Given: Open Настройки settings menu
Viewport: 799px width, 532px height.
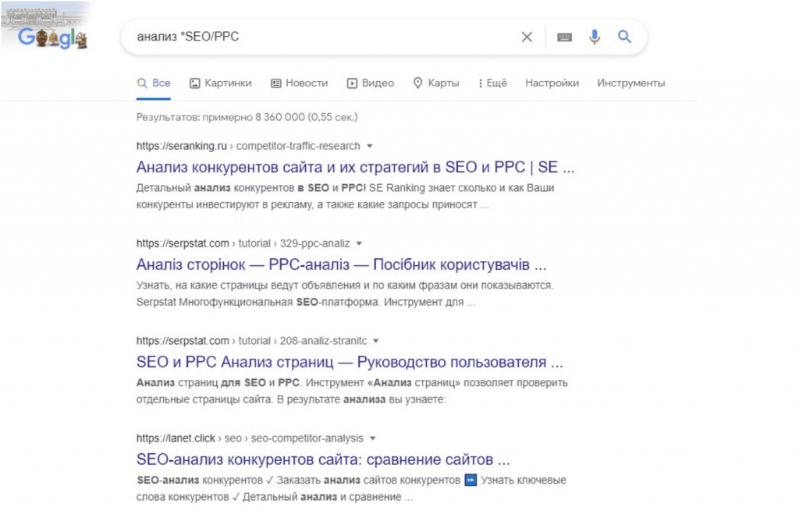Looking at the screenshot, I should point(552,83).
